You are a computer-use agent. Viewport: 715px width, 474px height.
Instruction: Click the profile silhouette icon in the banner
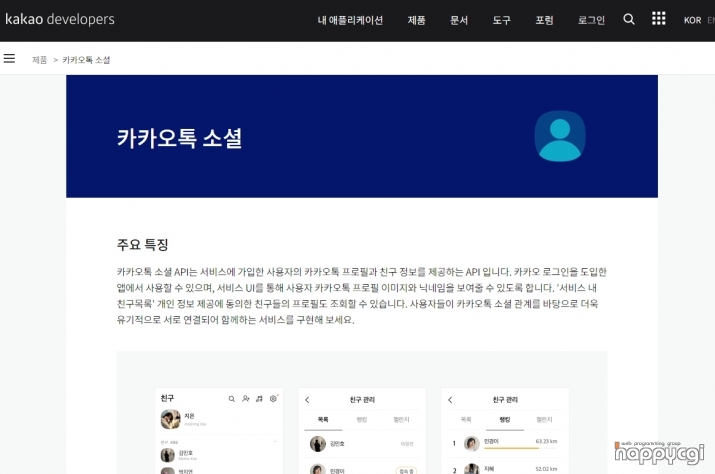tap(560, 136)
